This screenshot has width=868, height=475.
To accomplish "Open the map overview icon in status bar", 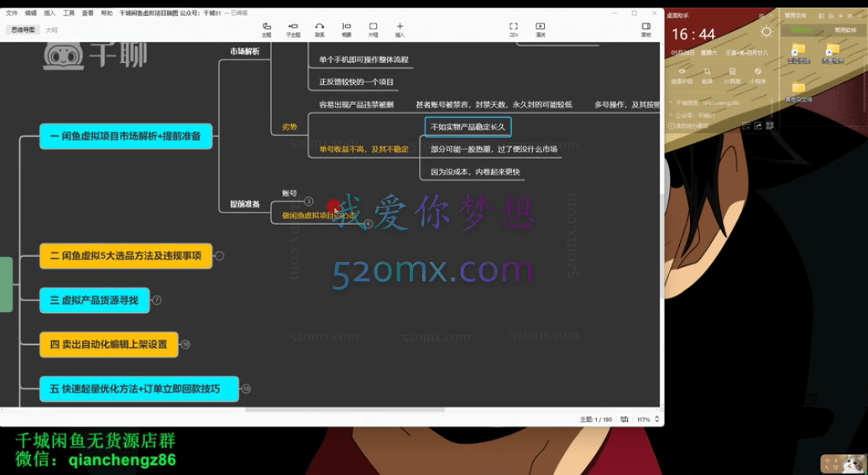I will pyautogui.click(x=625, y=420).
